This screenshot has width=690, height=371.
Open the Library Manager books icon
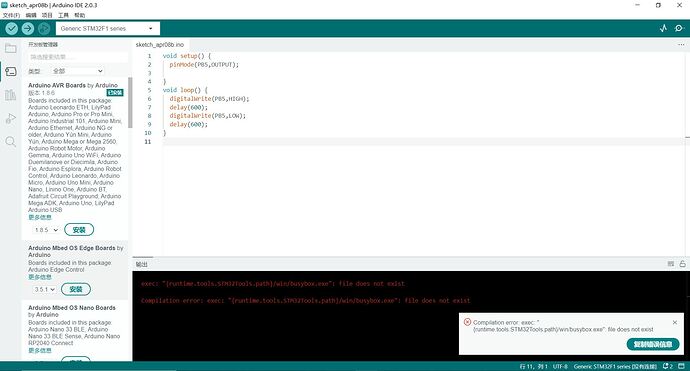click(x=11, y=95)
